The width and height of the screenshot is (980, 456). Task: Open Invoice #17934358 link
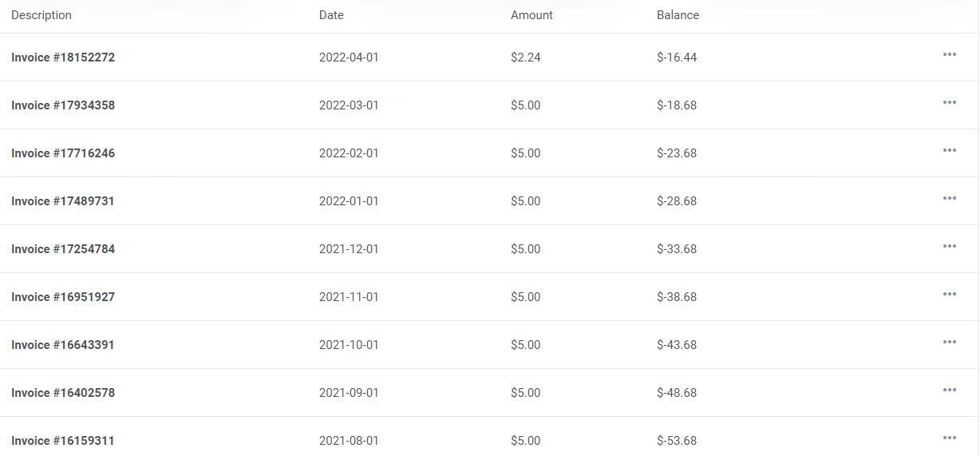pos(63,105)
